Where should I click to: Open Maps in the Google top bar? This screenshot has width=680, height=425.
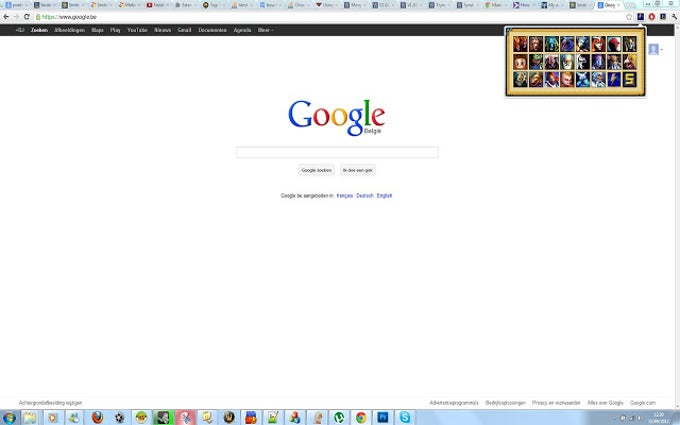click(x=98, y=30)
